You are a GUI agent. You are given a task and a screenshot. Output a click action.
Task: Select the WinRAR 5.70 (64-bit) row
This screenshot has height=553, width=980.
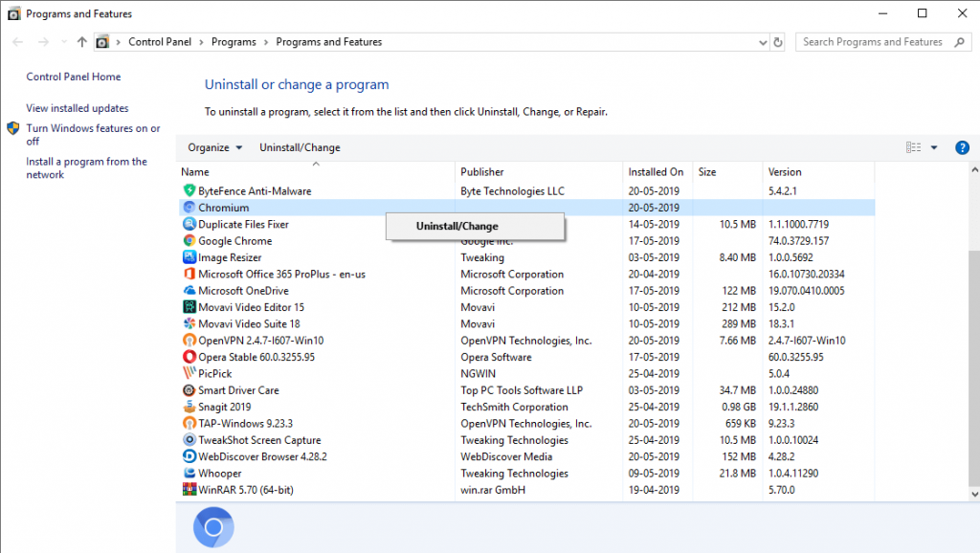pyautogui.click(x=526, y=490)
